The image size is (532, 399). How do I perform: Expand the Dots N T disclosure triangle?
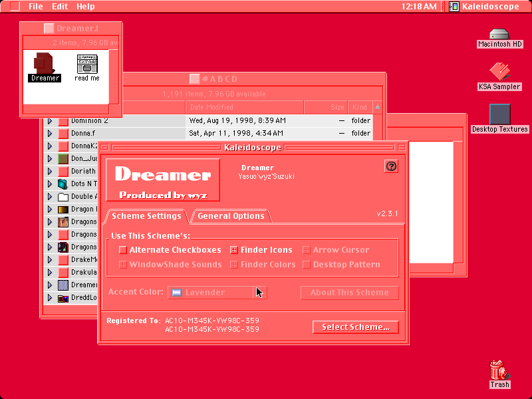[49, 184]
